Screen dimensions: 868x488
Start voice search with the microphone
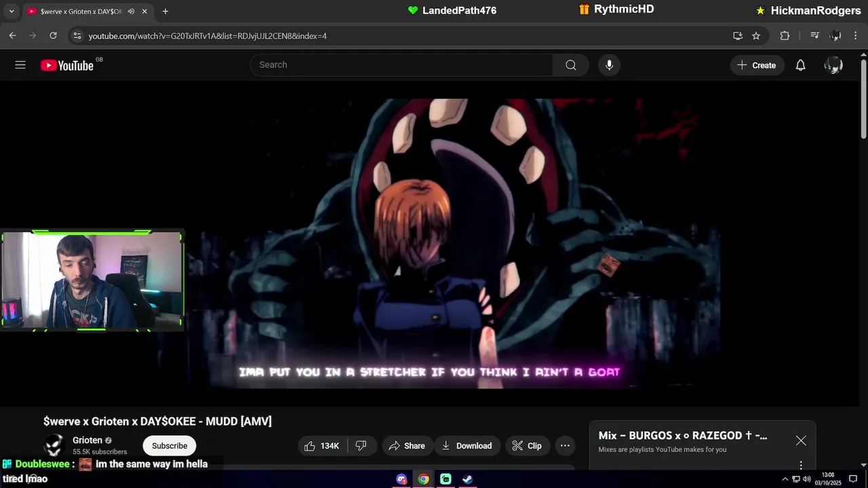pos(609,65)
